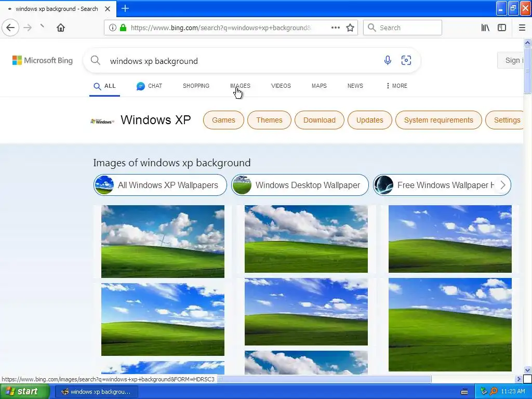
Task: Choose 'All Windows XP Wallpapers' filter pill
Action: point(160,185)
